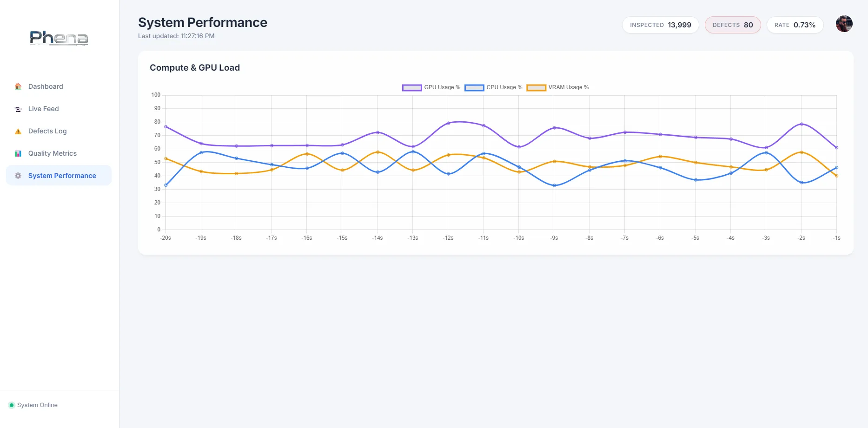Screen dimensions: 868x428
Task: Expand the INSPECTED 13,999 counter
Action: pos(660,25)
